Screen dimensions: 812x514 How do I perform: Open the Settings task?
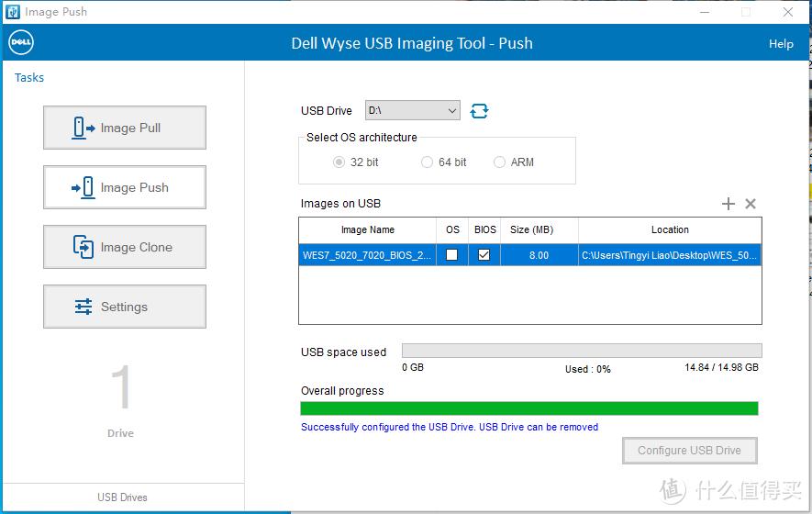pyautogui.click(x=125, y=307)
